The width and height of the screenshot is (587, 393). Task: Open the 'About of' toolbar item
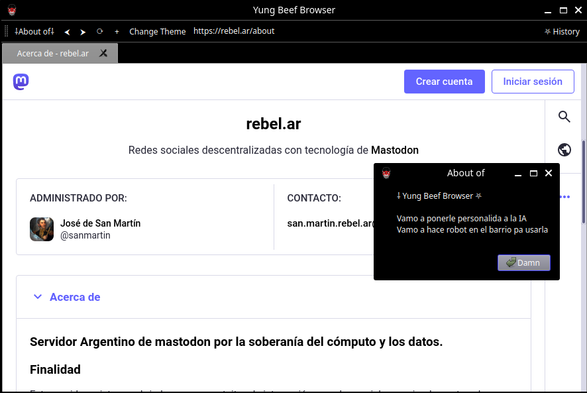pyautogui.click(x=34, y=32)
